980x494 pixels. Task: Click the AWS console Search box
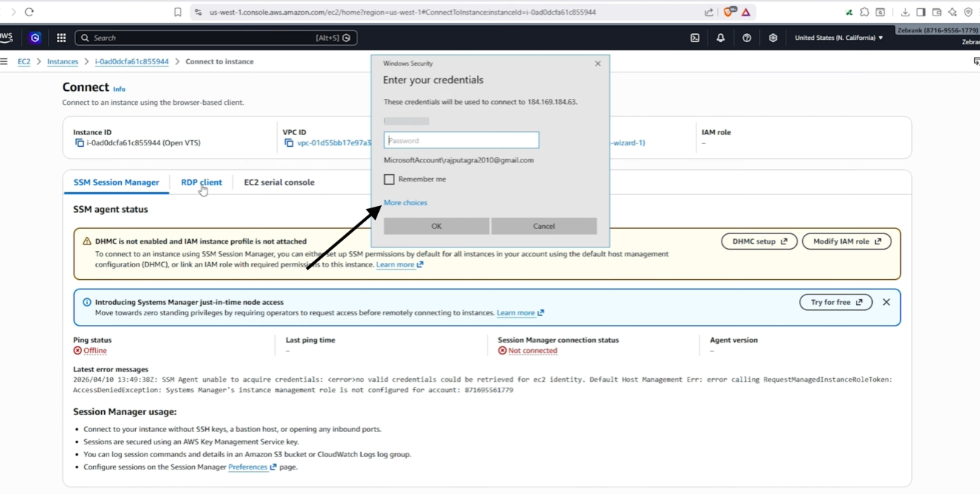coord(216,38)
